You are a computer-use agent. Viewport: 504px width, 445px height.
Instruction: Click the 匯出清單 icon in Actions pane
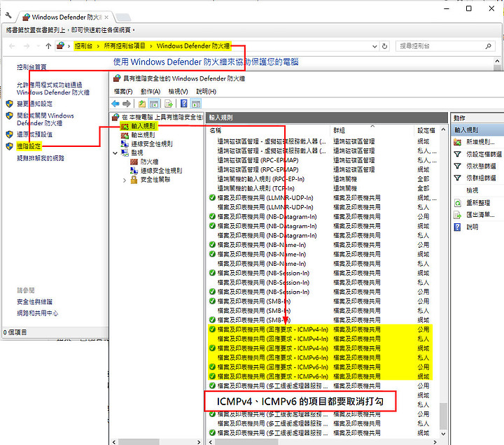point(457,215)
